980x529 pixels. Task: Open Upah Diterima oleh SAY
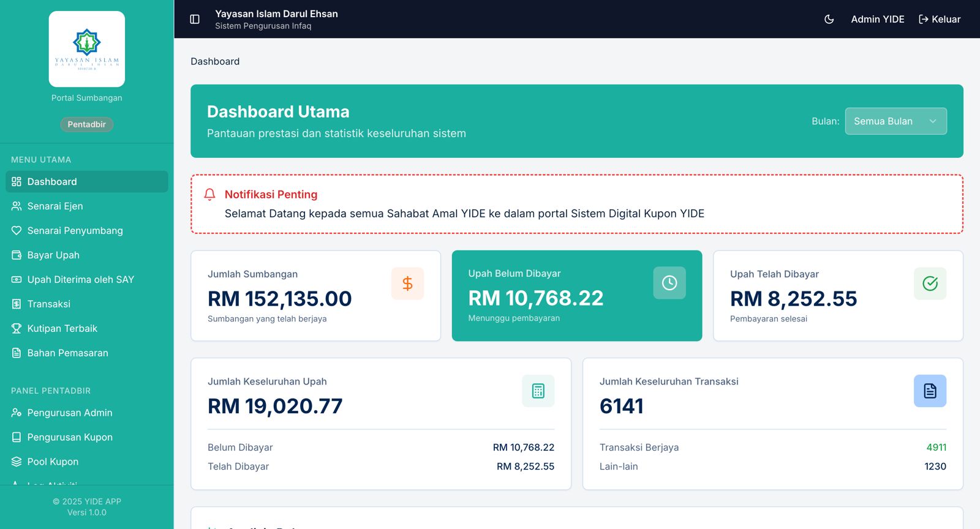click(87, 280)
